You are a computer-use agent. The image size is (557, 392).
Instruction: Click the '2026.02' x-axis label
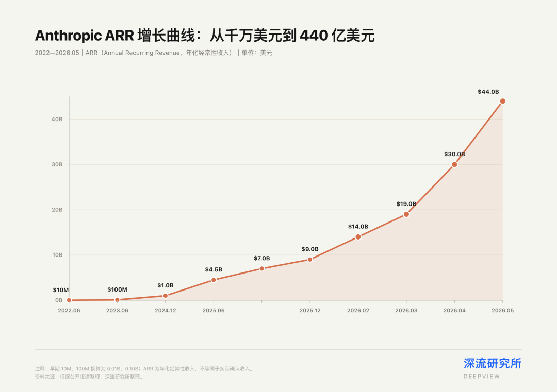click(x=358, y=311)
